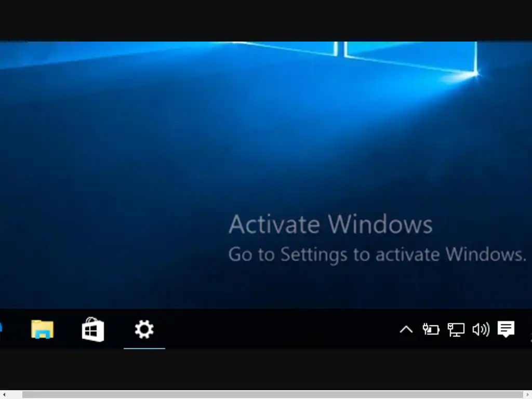Viewport: 532px width, 399px height.
Task: Show hidden system tray icons
Action: [406, 329]
